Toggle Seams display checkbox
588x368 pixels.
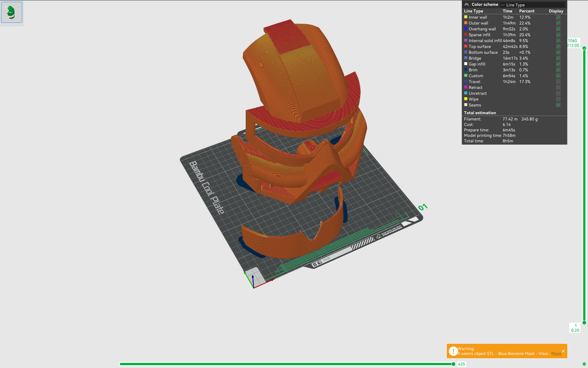pyautogui.click(x=558, y=105)
